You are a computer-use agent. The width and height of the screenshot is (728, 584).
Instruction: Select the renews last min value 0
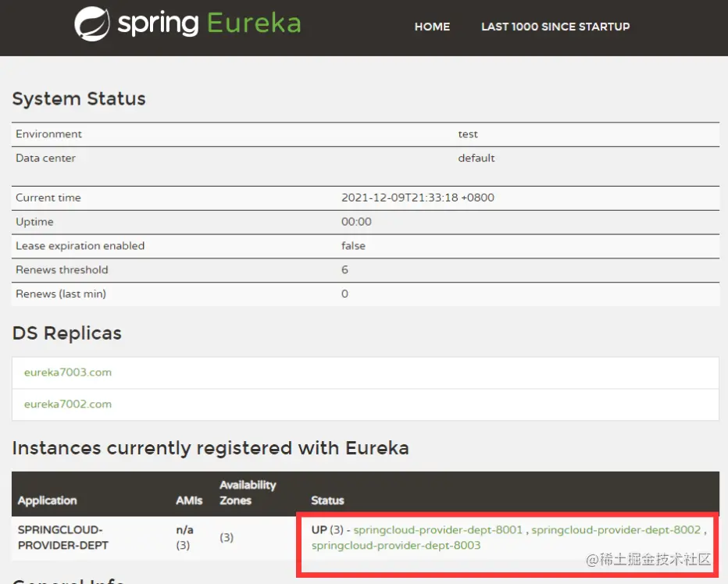[x=344, y=294]
